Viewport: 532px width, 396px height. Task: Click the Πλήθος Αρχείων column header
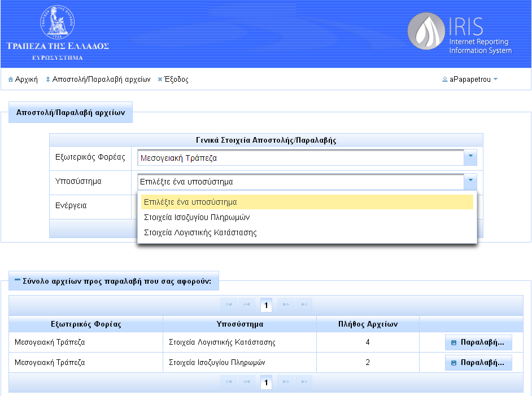coord(368,324)
